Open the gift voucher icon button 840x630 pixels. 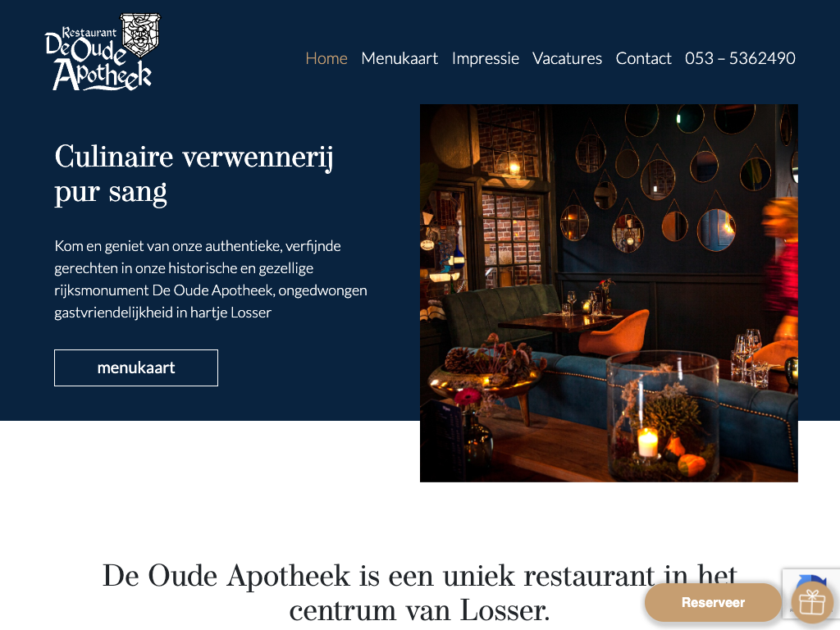(x=812, y=602)
